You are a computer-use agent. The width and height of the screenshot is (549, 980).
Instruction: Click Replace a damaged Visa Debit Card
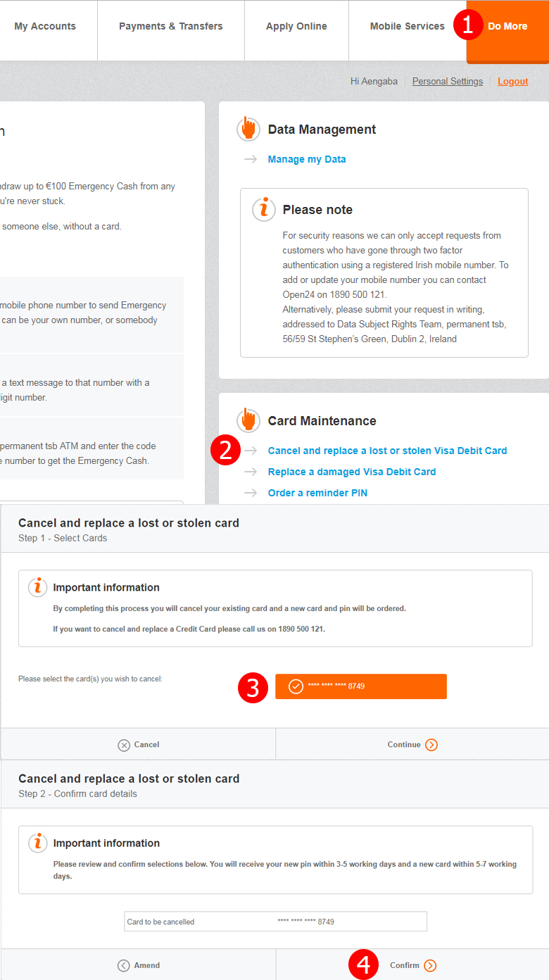tap(352, 472)
